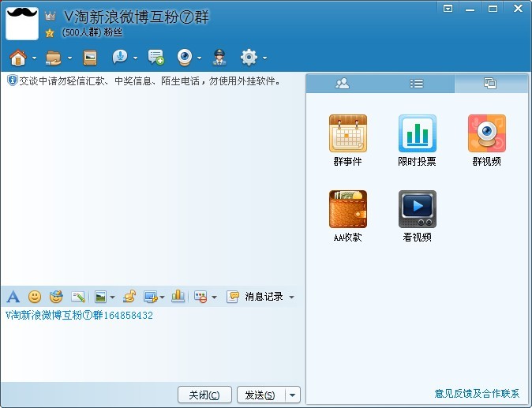This screenshot has height=408, width=532.
Task: Click in the message input area text
Action: 79,316
